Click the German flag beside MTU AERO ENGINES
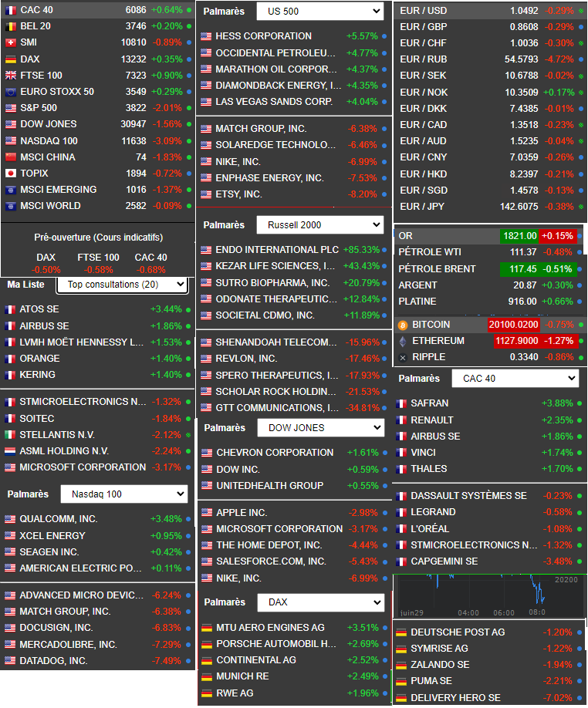Viewport: 588px width, 708px height. (207, 628)
